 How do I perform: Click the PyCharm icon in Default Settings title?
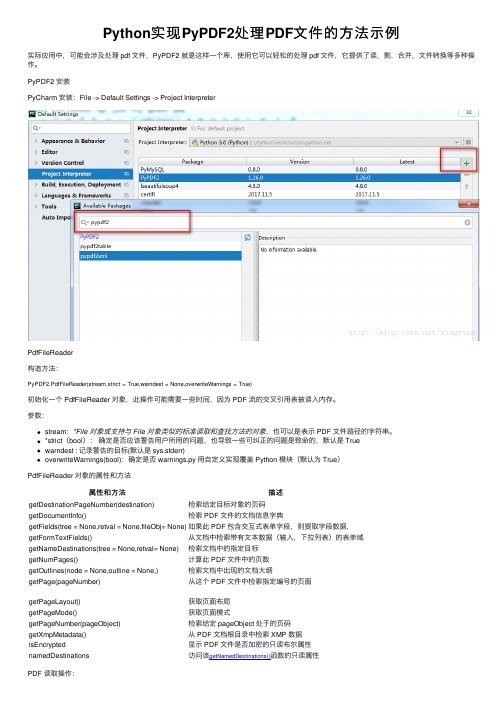click(32, 114)
